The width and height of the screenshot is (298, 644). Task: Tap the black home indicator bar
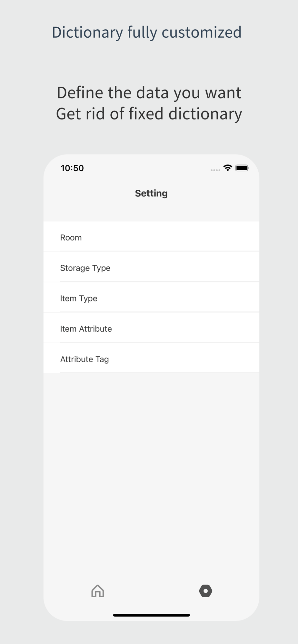[x=151, y=615]
